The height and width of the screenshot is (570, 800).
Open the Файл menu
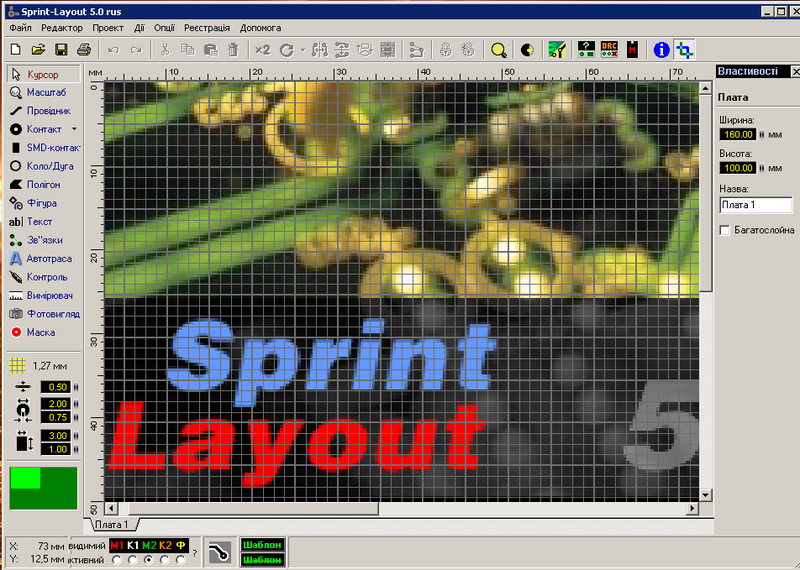[20, 28]
